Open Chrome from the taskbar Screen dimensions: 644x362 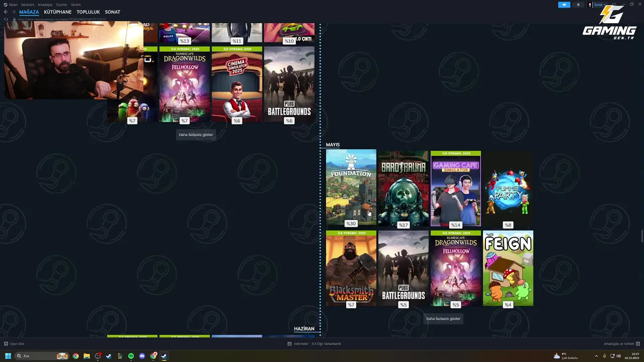coord(75,356)
